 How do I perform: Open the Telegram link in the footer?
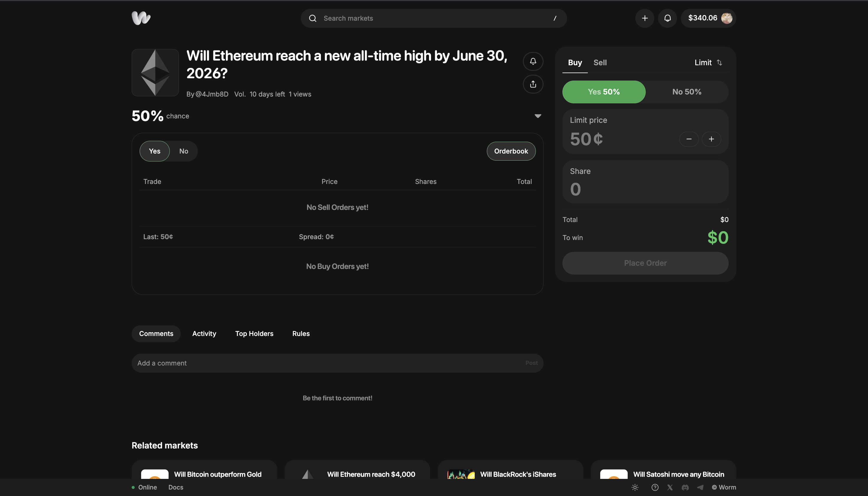(700, 487)
